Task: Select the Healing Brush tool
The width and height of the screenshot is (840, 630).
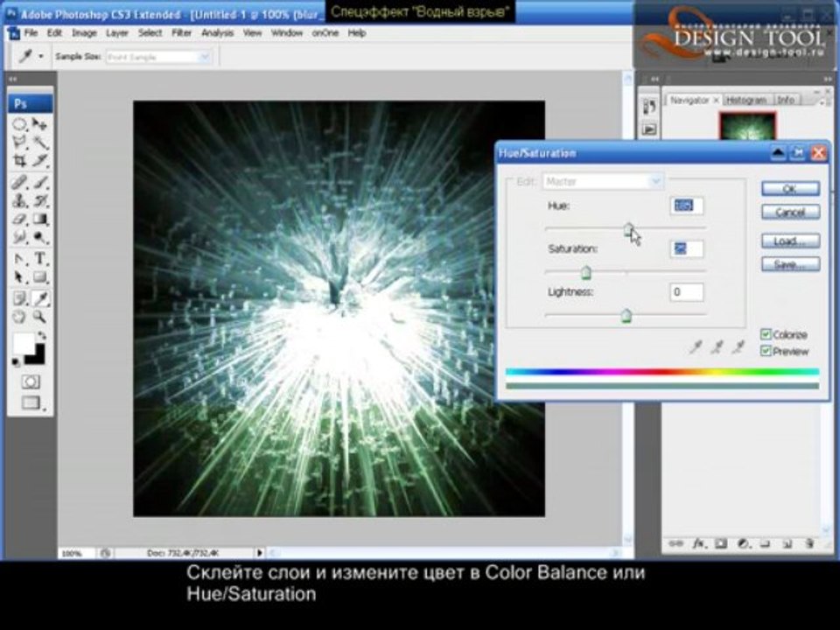Action: pos(20,182)
